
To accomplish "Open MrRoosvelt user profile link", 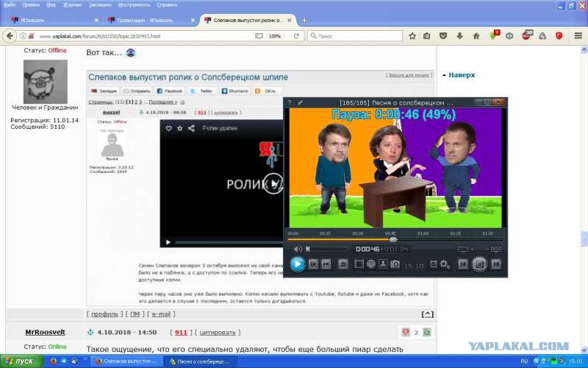I will click(45, 332).
